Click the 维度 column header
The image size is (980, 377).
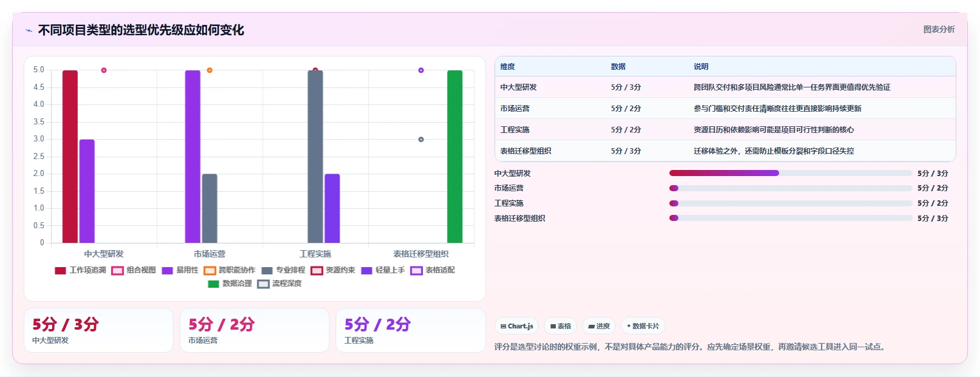508,67
